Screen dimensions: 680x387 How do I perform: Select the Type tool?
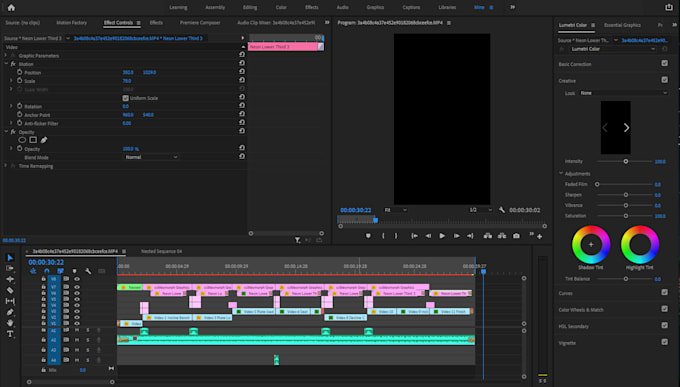pyautogui.click(x=10, y=334)
